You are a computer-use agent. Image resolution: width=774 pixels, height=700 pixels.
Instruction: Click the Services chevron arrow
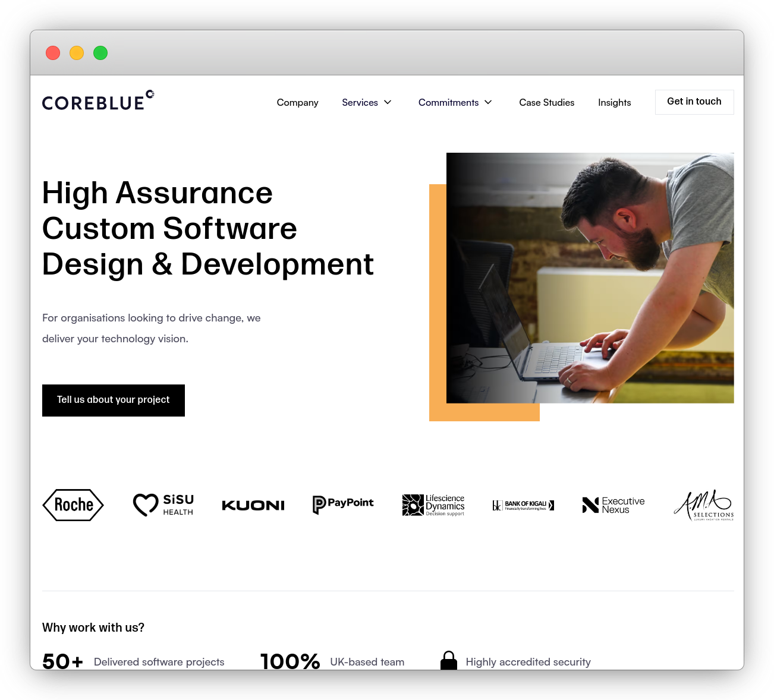point(387,102)
